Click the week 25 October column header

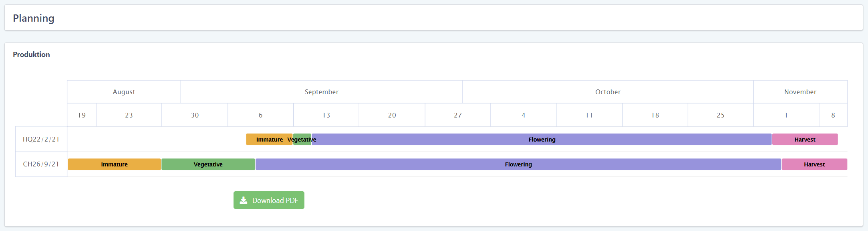tap(720, 115)
